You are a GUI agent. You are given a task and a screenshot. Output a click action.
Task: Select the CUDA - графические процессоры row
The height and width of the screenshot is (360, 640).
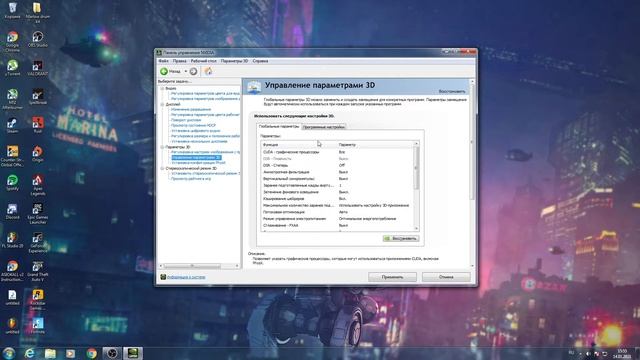(x=338, y=152)
